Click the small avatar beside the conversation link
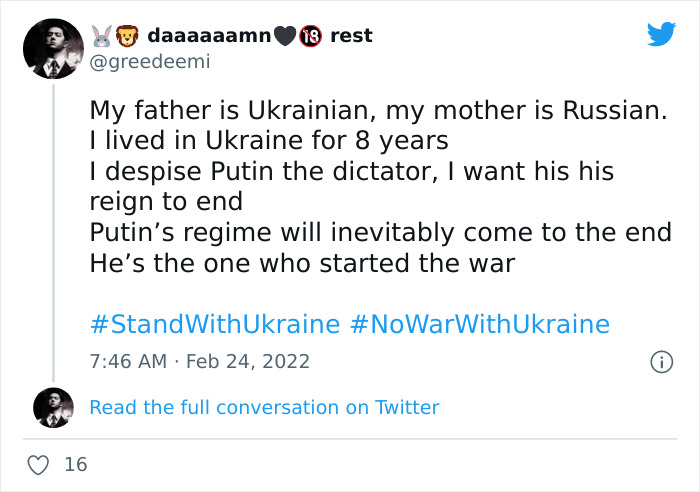This screenshot has width=700, height=492. 52,407
